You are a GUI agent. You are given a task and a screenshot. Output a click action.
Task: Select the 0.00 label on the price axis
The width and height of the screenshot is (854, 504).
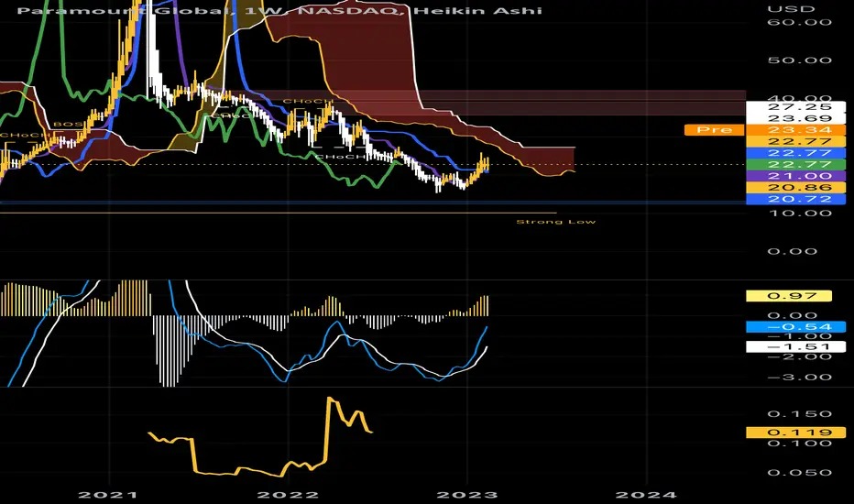pyautogui.click(x=793, y=252)
